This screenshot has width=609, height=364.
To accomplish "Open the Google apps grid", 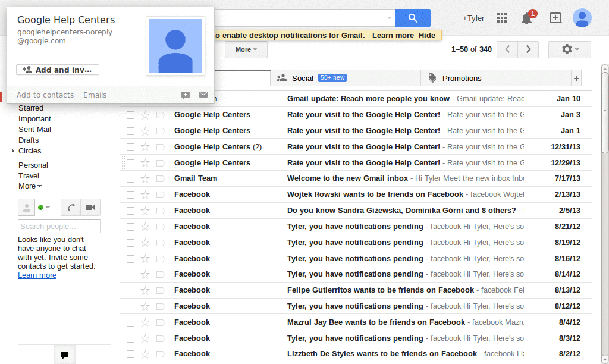I will (502, 18).
